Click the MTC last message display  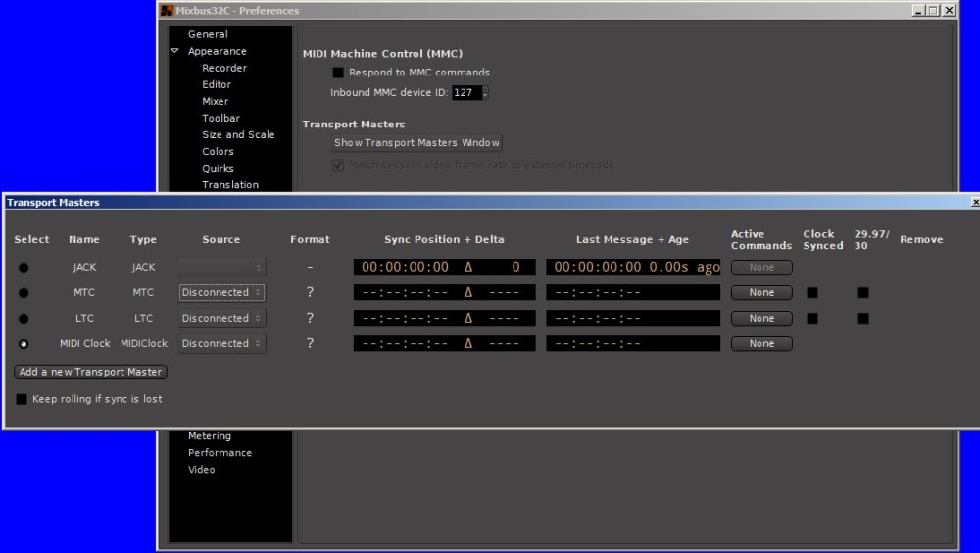[633, 293]
